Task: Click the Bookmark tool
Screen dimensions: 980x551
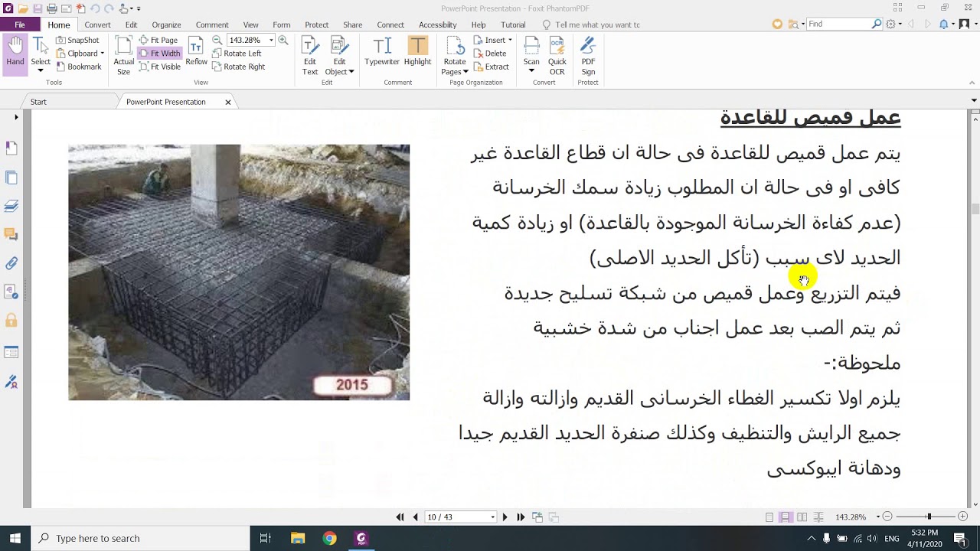Action: tap(79, 67)
